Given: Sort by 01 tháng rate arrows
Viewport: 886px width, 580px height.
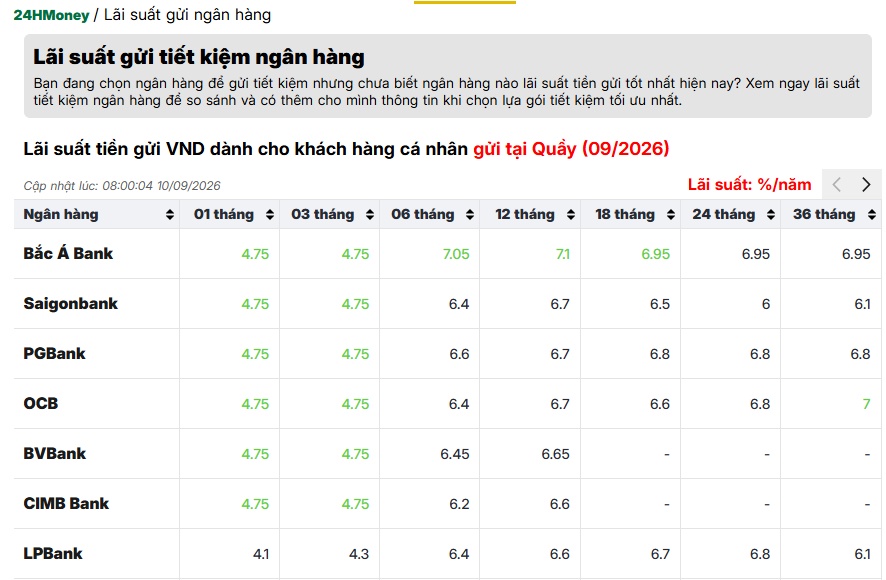Looking at the screenshot, I should 270,215.
